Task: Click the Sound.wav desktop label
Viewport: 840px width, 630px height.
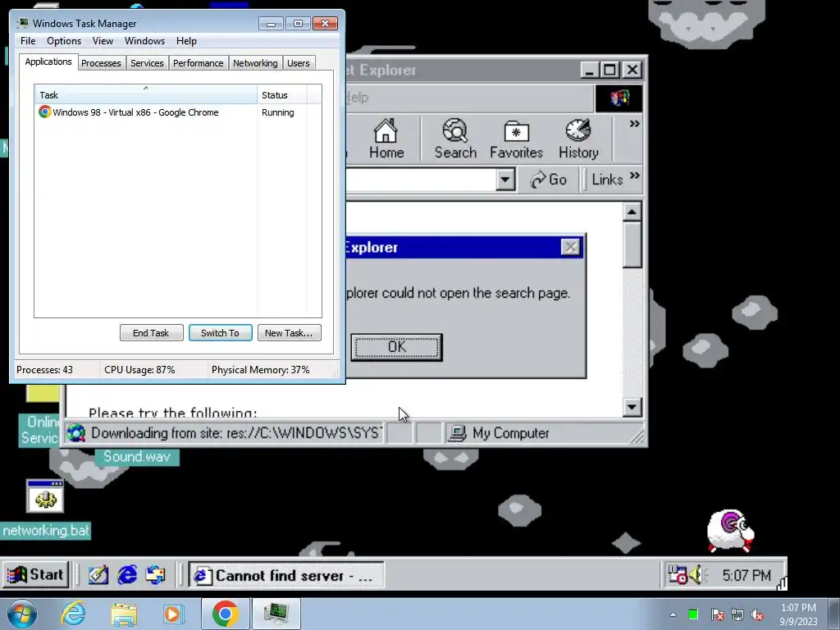Action: [x=137, y=456]
